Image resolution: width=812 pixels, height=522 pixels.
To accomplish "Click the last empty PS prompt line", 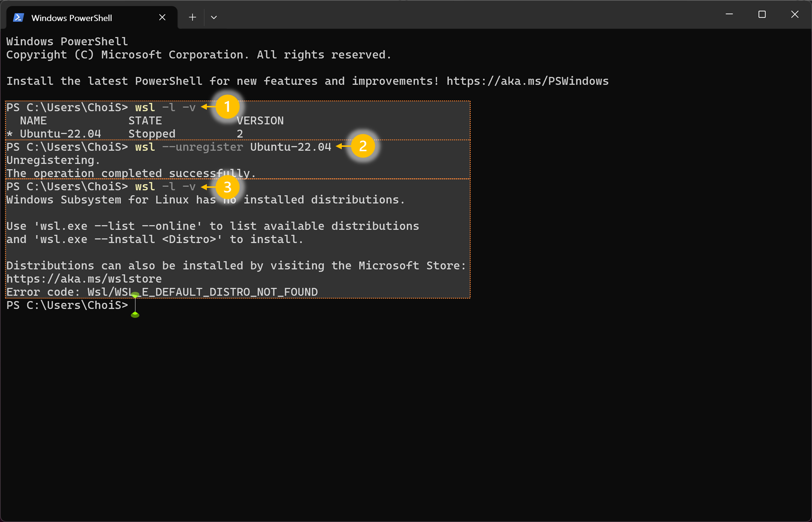I will (x=67, y=305).
